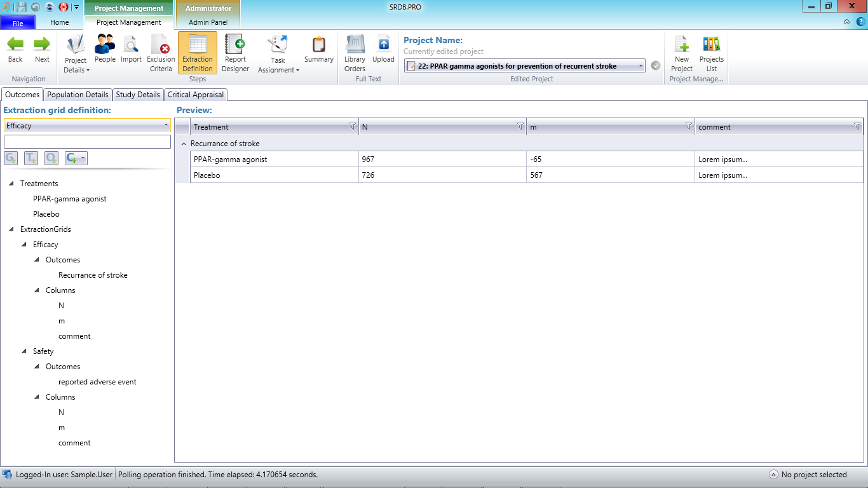
Task: Click the Placebo row in preview table
Action: (x=527, y=175)
